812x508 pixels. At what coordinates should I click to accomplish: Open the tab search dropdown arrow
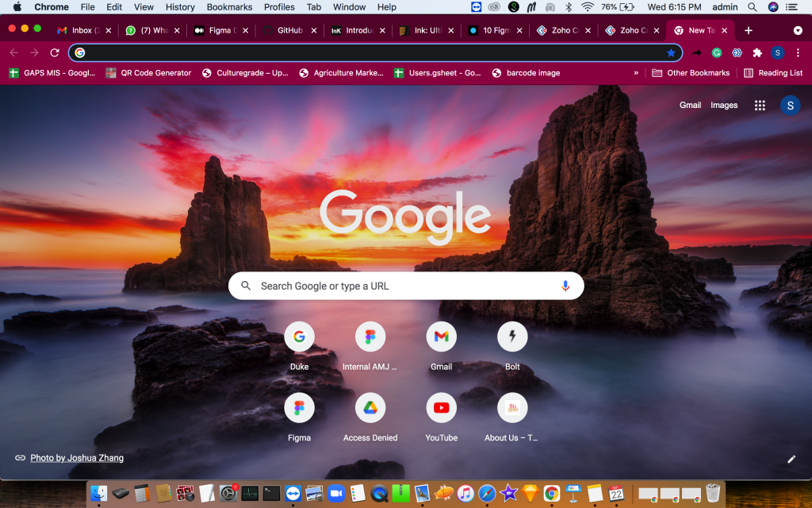pyautogui.click(x=798, y=30)
